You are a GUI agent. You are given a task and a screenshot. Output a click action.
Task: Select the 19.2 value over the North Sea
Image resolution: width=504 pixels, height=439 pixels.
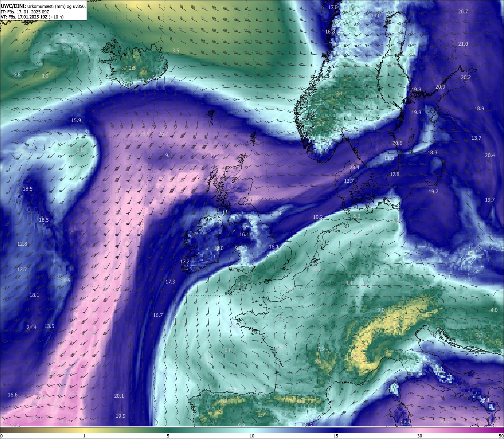pos(318,217)
